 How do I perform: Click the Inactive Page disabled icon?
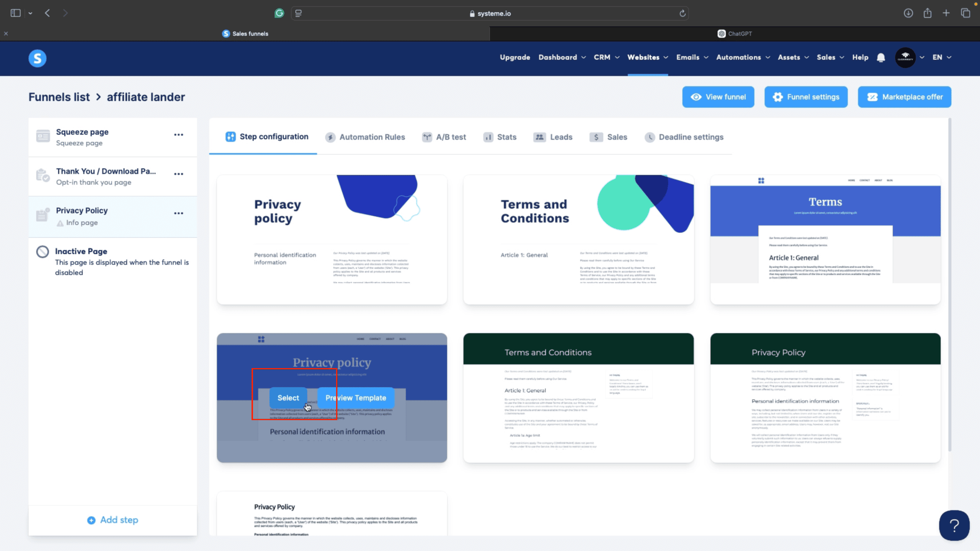42,251
